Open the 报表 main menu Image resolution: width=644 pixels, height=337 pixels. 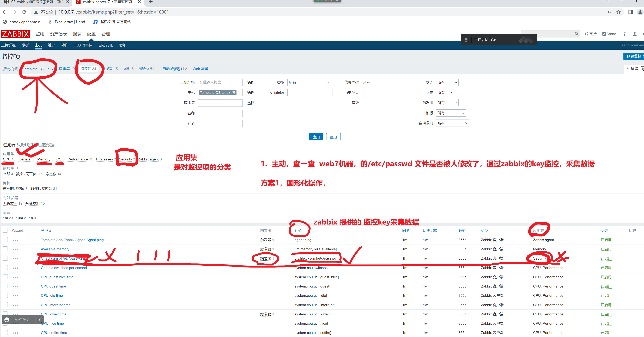(x=77, y=34)
